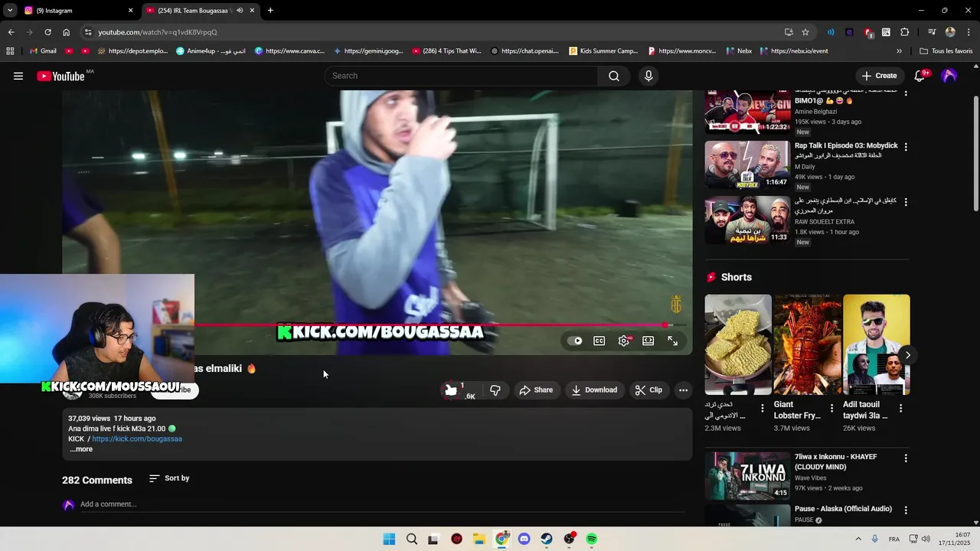Open the Sort by comments dropdown
The image size is (980, 551).
(x=169, y=478)
